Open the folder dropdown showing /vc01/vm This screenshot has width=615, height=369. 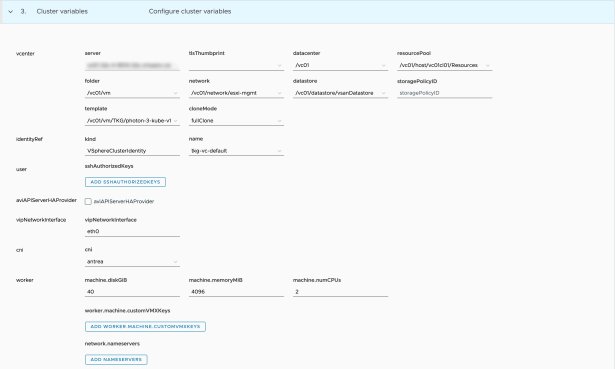(x=132, y=93)
